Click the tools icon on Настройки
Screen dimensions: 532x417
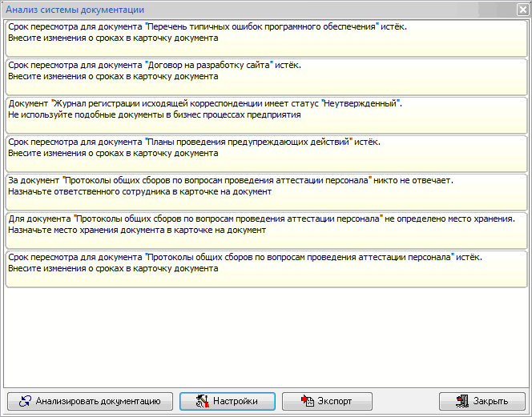(x=202, y=401)
